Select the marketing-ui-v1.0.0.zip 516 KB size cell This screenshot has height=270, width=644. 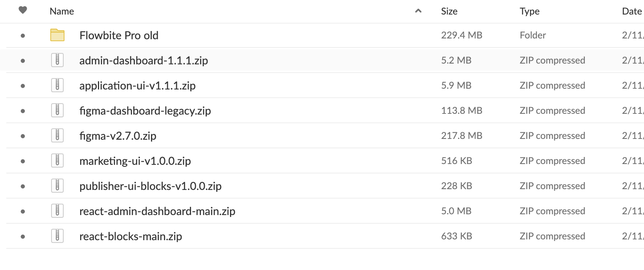[456, 161]
